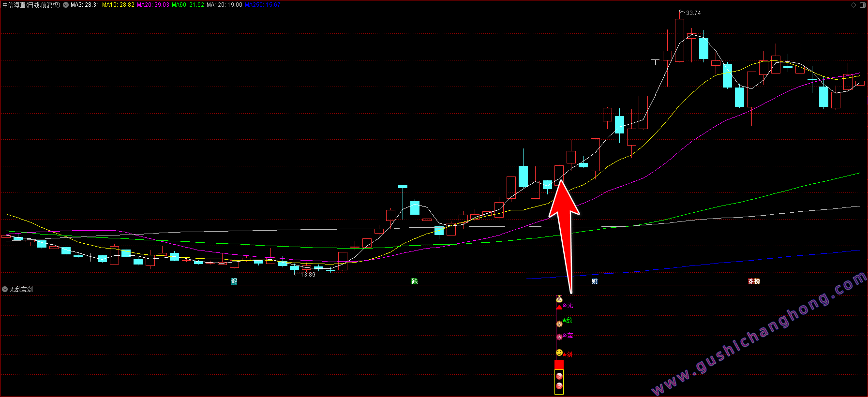This screenshot has width=868, height=397.
Task: Click the 解 info marker
Action: tap(234, 281)
